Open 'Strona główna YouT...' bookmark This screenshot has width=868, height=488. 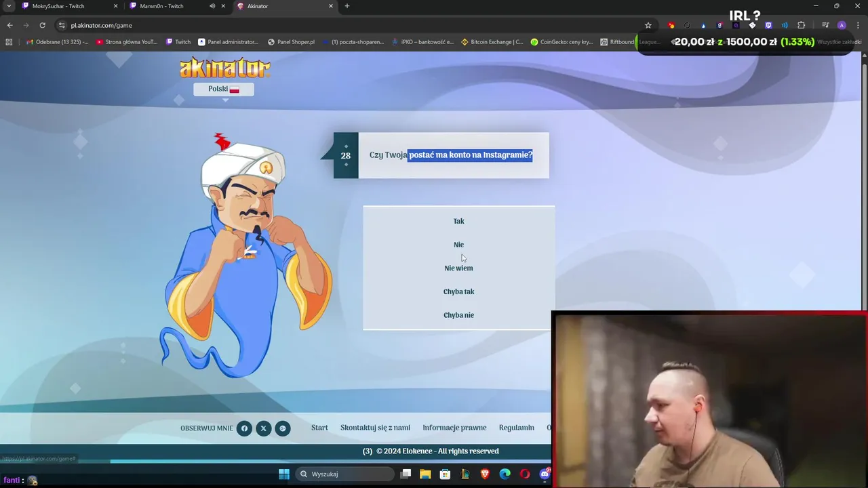click(127, 41)
